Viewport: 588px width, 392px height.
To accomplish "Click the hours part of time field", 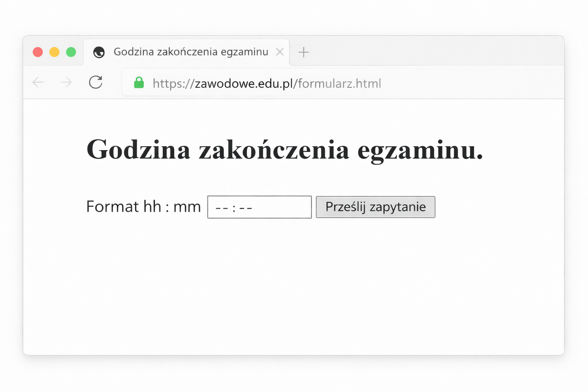I will 222,208.
